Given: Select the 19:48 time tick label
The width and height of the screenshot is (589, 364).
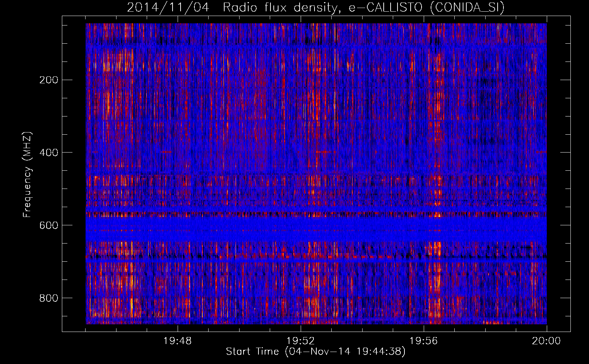Looking at the screenshot, I should pos(178,341).
